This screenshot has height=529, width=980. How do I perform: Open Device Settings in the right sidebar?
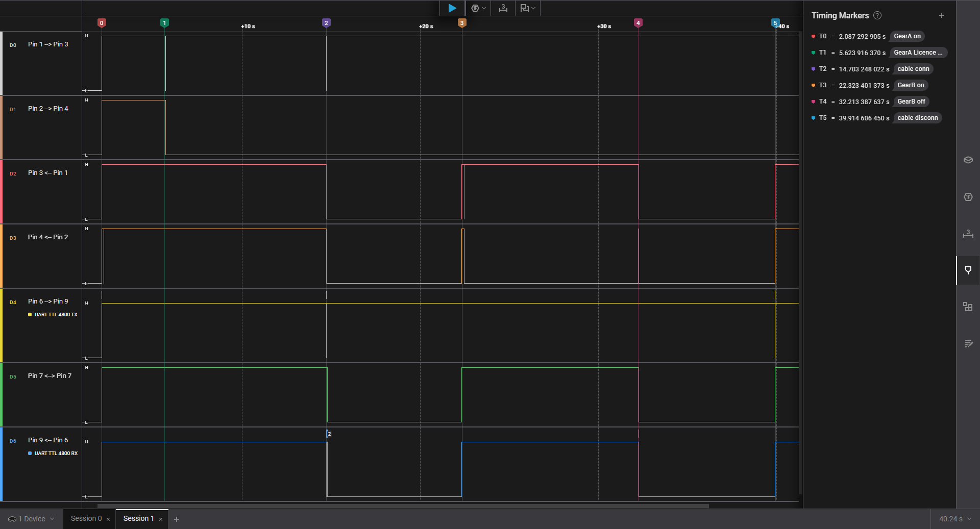[968, 160]
